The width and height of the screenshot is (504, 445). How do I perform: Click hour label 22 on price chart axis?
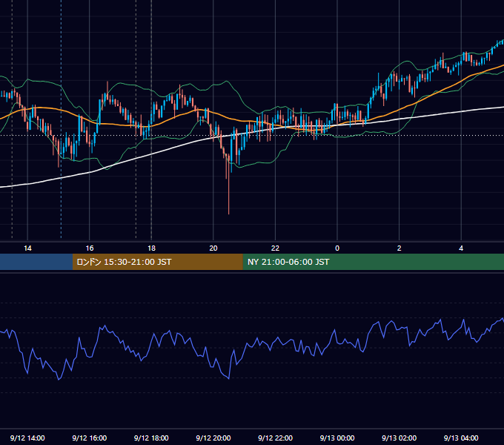[275, 248]
